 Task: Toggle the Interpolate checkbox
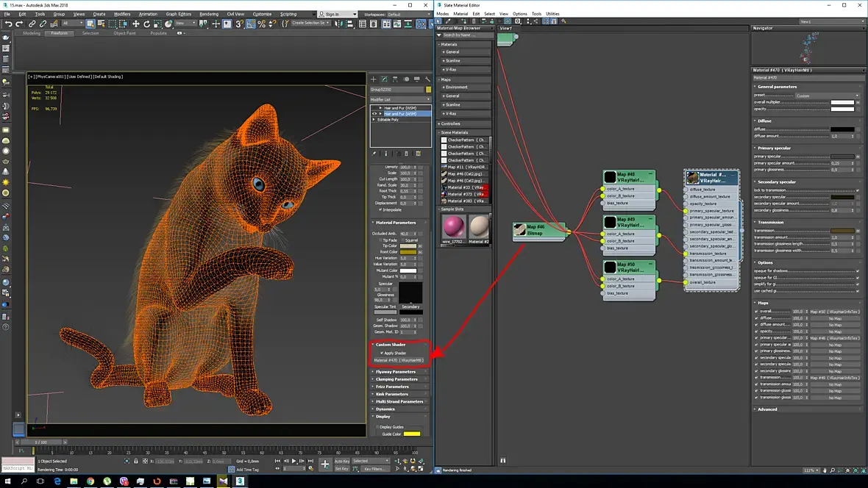pyautogui.click(x=381, y=209)
